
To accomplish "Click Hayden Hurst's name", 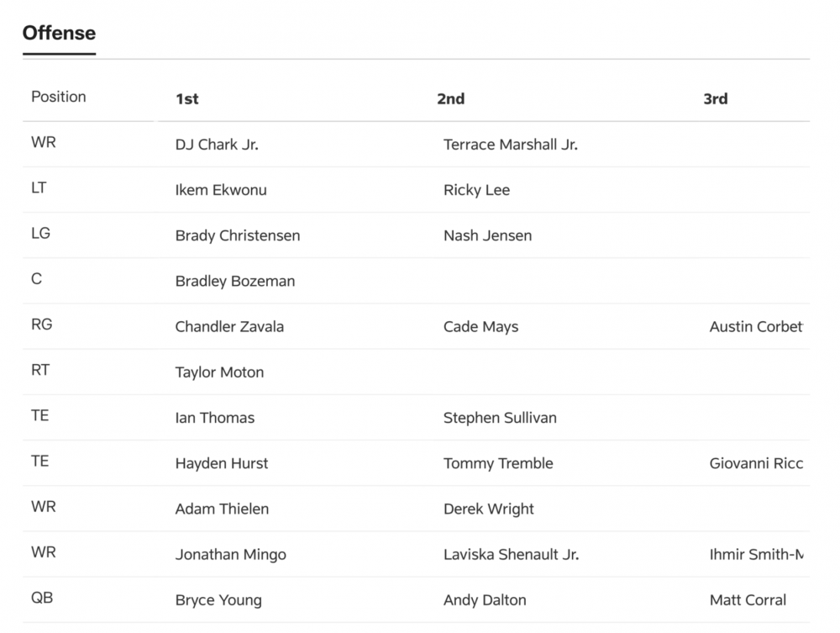I will coord(221,463).
